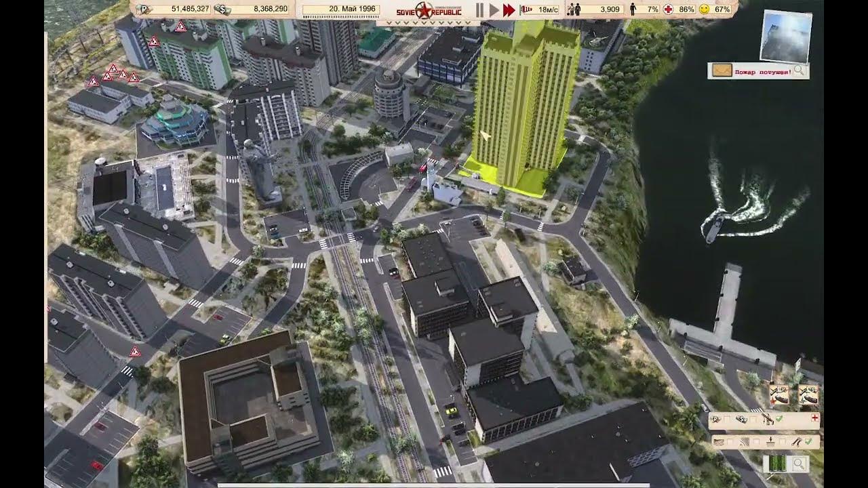Image resolution: width=868 pixels, height=488 pixels.
Task: Toggle the underground arrow overlay checkbox
Action: tap(782, 441)
